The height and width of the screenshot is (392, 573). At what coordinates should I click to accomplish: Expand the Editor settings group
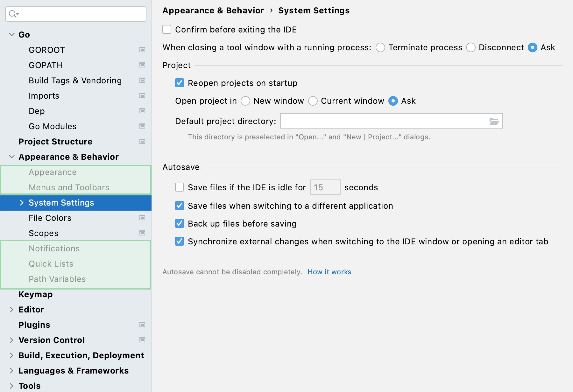(12, 310)
